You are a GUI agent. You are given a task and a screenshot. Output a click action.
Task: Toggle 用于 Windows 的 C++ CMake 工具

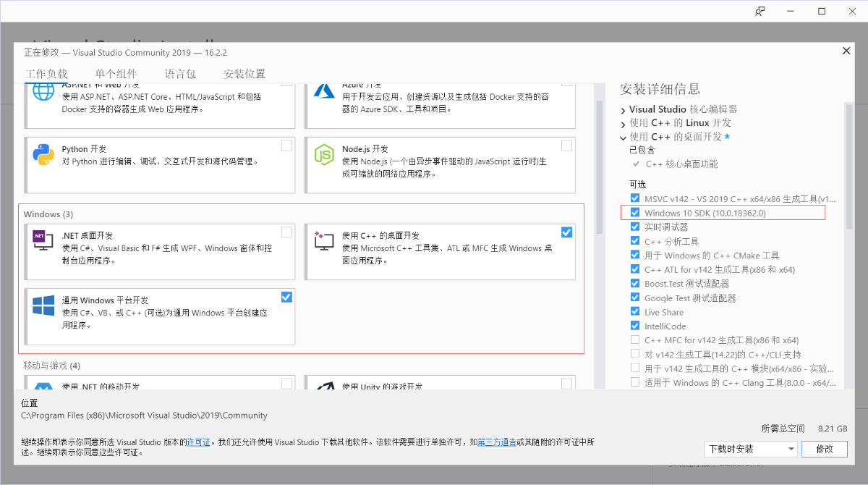(635, 255)
